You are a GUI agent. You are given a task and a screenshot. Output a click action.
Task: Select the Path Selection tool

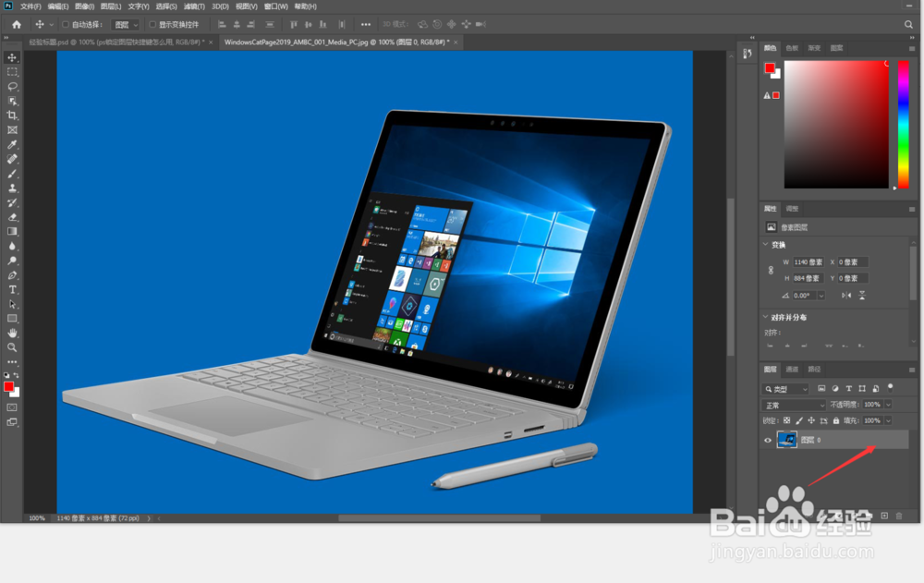(12, 304)
